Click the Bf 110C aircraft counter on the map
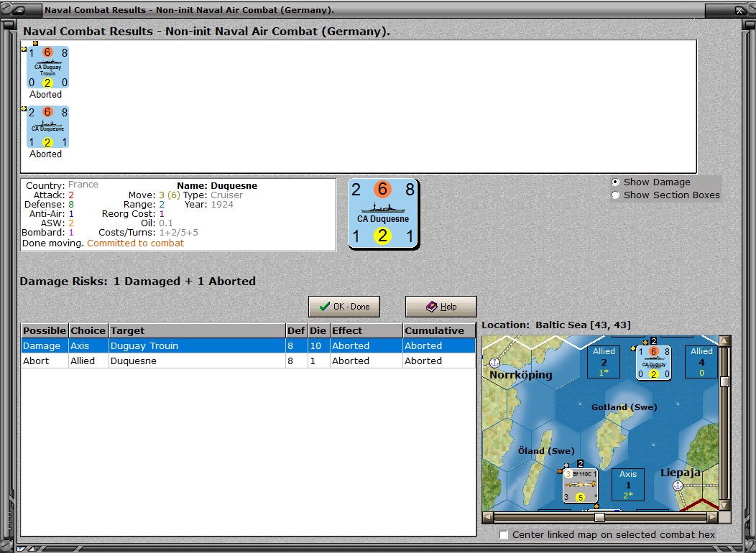The height and width of the screenshot is (553, 756). pos(581,485)
